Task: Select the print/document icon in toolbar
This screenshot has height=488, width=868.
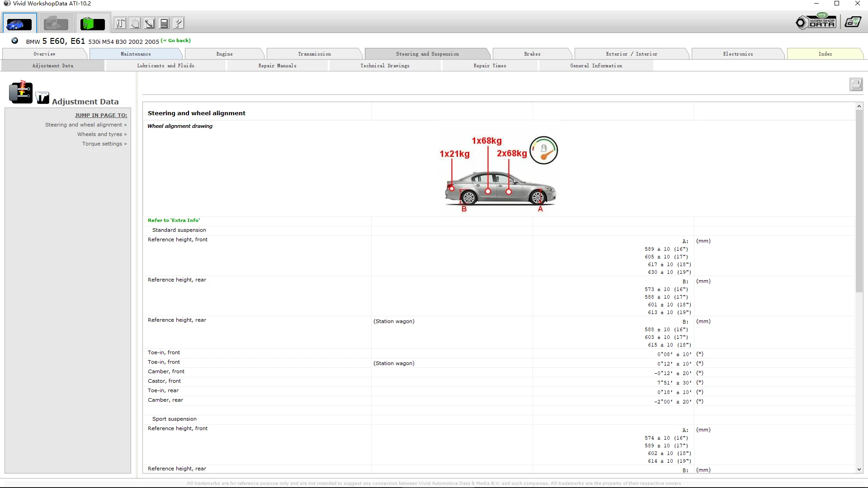Action: point(134,23)
